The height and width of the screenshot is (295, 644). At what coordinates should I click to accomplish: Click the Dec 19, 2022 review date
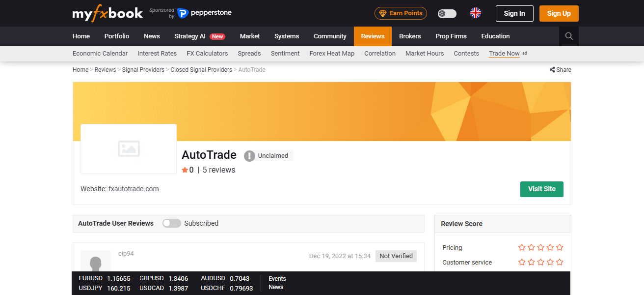click(x=340, y=256)
